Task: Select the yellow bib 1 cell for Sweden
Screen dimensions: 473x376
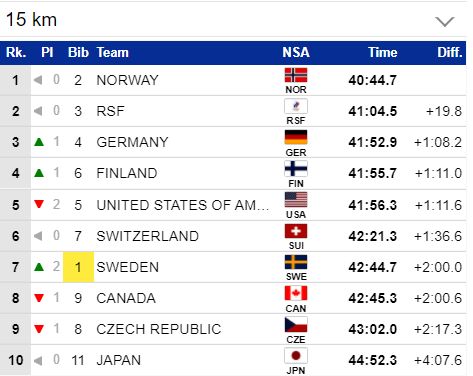Action: [x=78, y=267]
